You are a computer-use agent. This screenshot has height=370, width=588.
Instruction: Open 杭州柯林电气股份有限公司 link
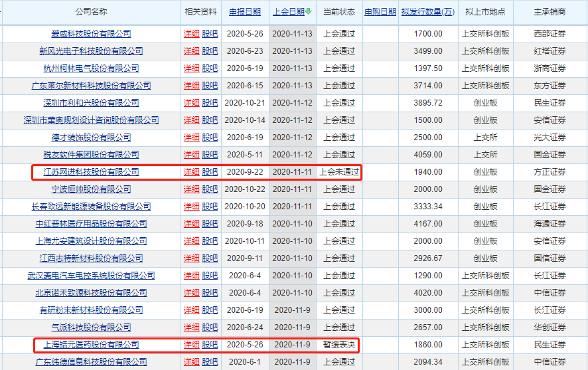tap(91, 68)
